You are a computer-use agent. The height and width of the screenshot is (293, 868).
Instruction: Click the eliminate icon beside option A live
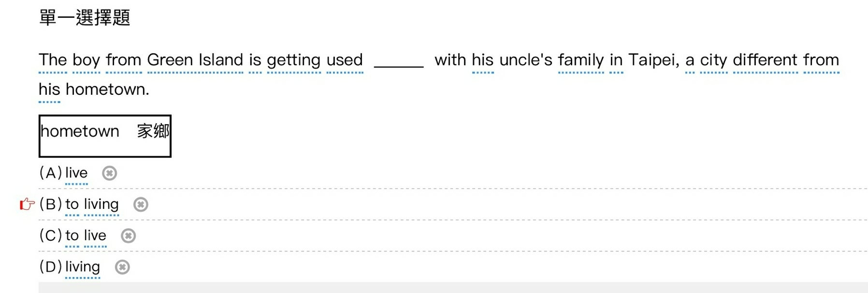[x=110, y=173]
